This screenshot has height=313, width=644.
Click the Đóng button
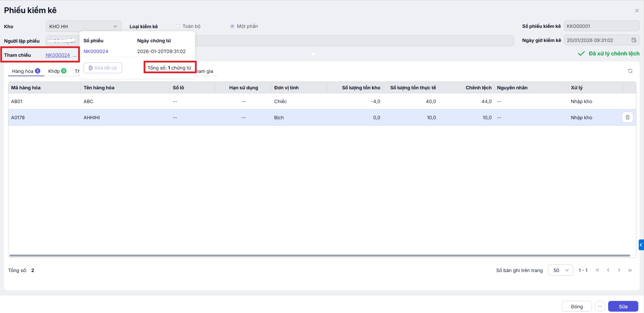[x=577, y=306]
